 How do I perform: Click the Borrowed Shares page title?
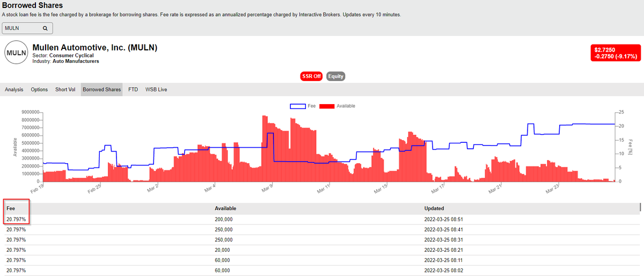(32, 5)
